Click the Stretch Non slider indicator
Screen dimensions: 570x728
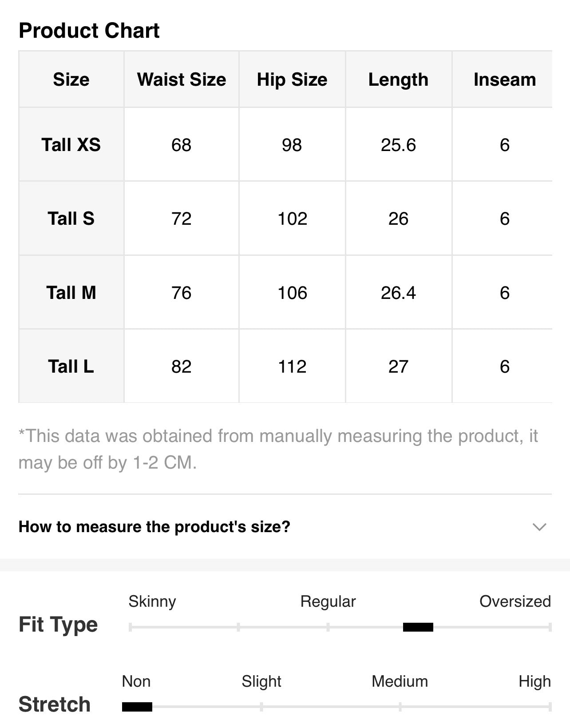point(137,707)
